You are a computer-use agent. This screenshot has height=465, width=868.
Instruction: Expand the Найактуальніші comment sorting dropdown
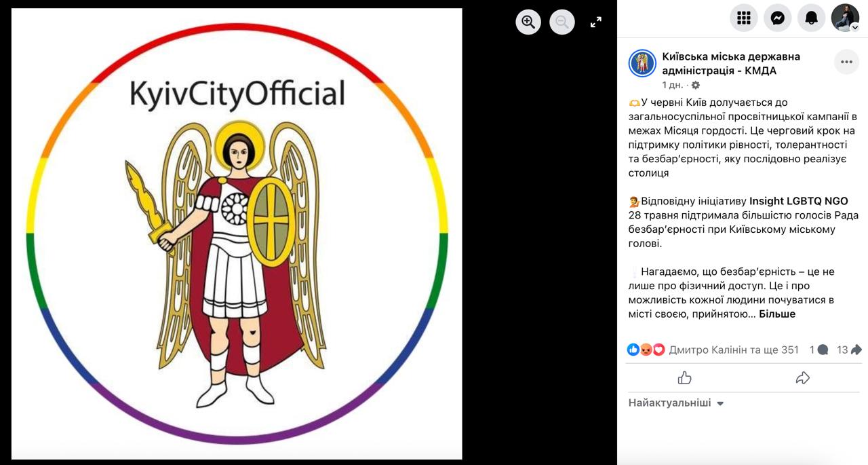[x=676, y=403]
